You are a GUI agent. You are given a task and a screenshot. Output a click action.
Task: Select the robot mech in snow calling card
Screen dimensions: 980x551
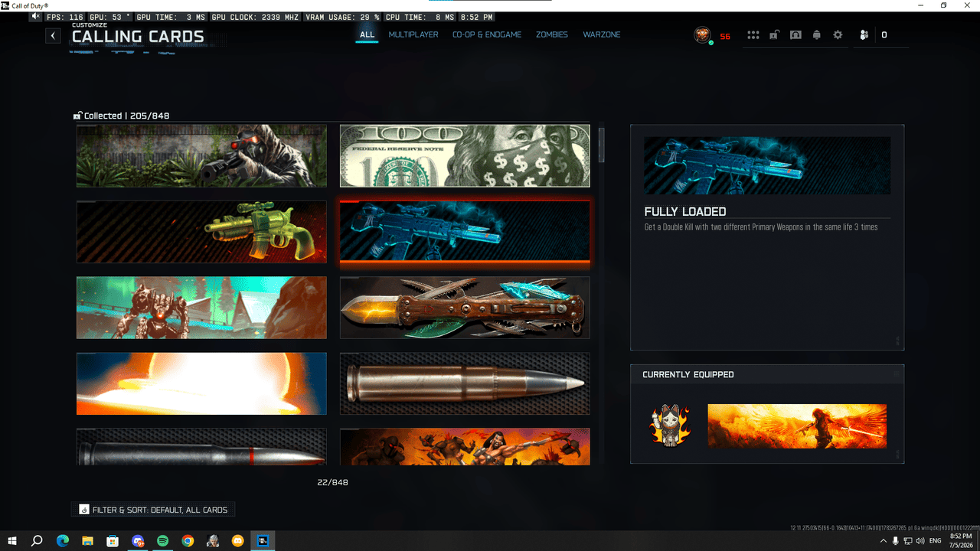click(201, 308)
